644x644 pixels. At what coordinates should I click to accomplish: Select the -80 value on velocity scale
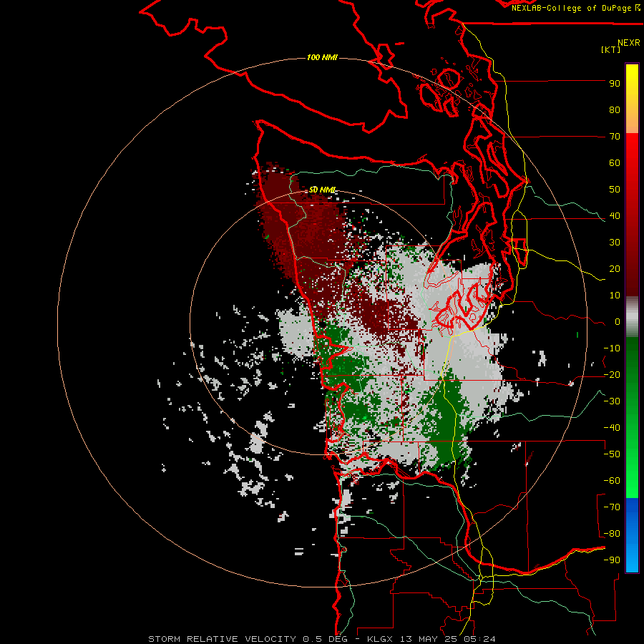[612, 534]
